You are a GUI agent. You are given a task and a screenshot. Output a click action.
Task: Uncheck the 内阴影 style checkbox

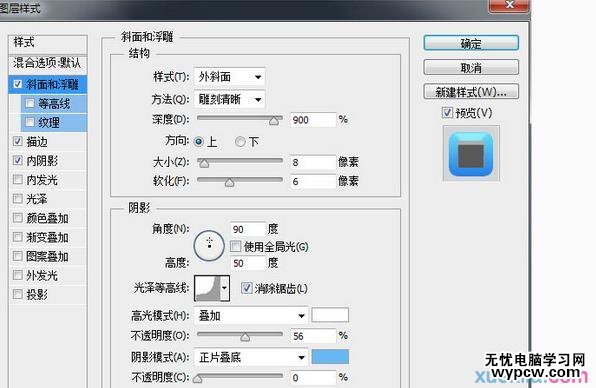pyautogui.click(x=17, y=160)
